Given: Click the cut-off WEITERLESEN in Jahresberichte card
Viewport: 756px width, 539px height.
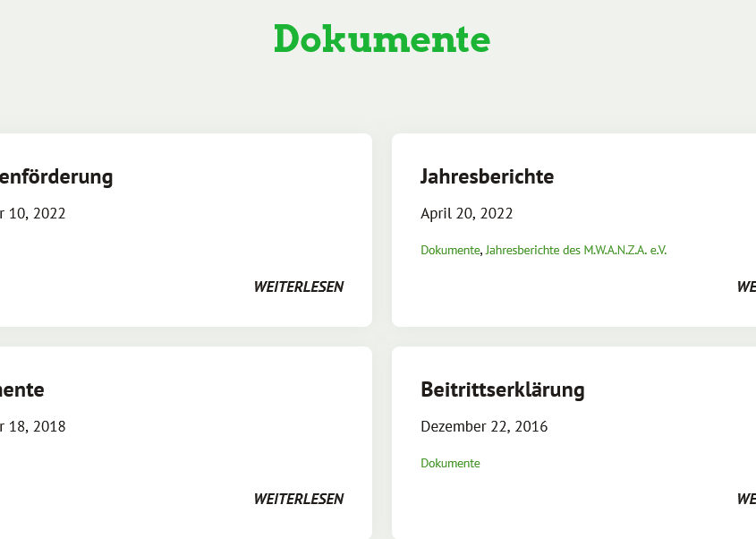Looking at the screenshot, I should point(746,287).
